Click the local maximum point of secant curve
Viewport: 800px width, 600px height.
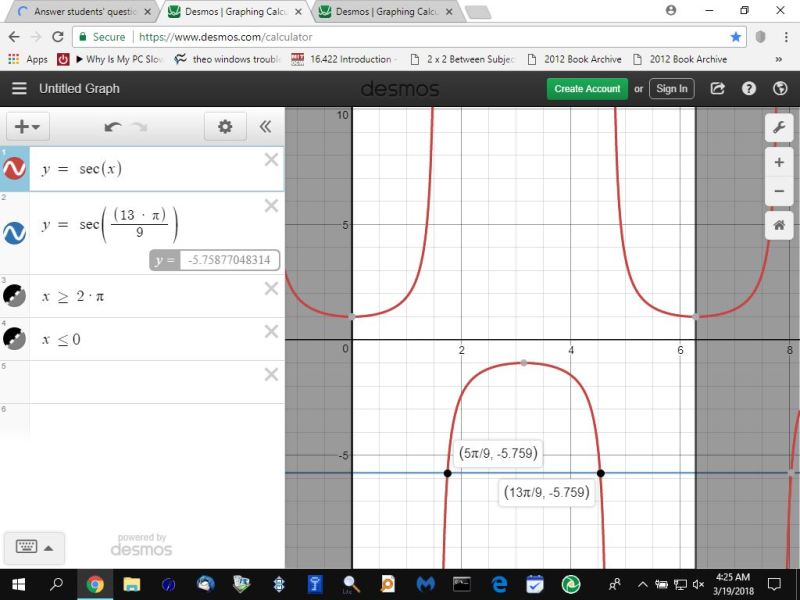click(x=524, y=363)
